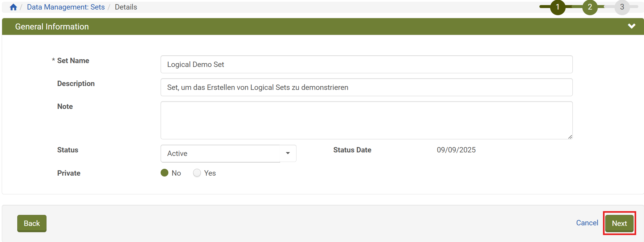
Task: Click the highlighted Next button
Action: pos(619,223)
